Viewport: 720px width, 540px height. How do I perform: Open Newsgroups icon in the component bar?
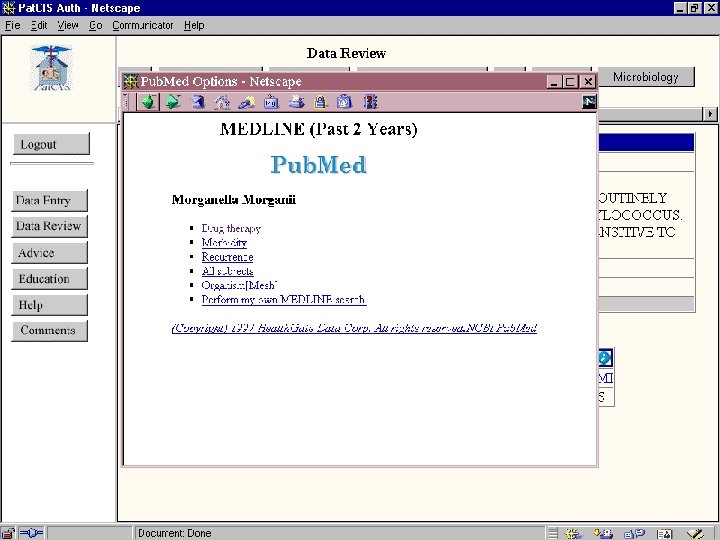[634, 534]
